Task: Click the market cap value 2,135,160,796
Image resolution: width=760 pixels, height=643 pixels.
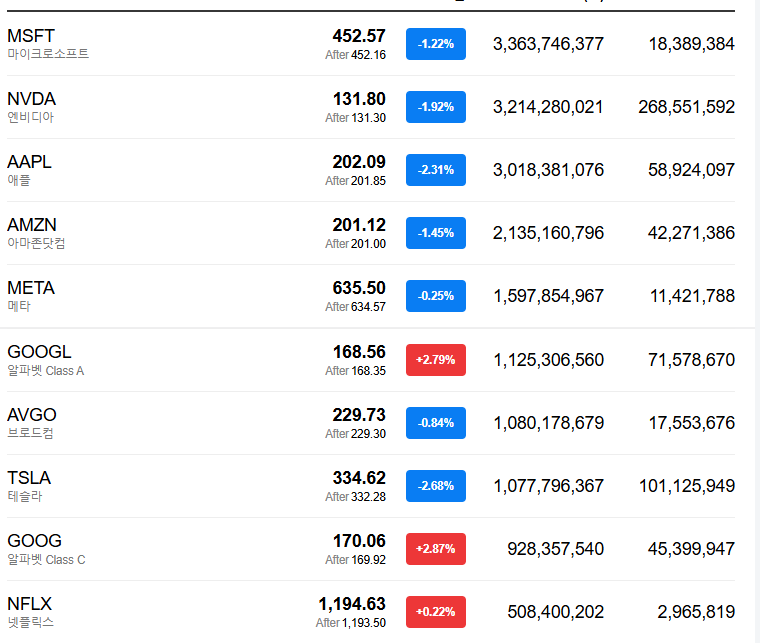Action: 548,233
